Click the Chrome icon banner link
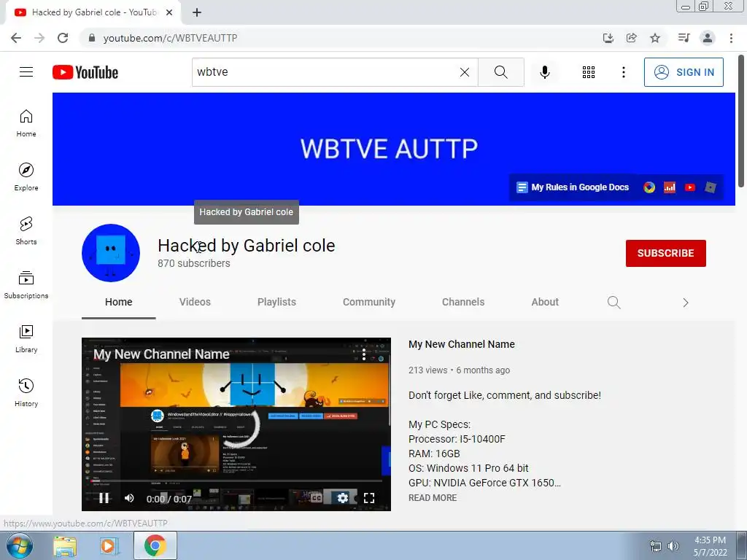Screen dimensions: 747x560 (x=649, y=187)
